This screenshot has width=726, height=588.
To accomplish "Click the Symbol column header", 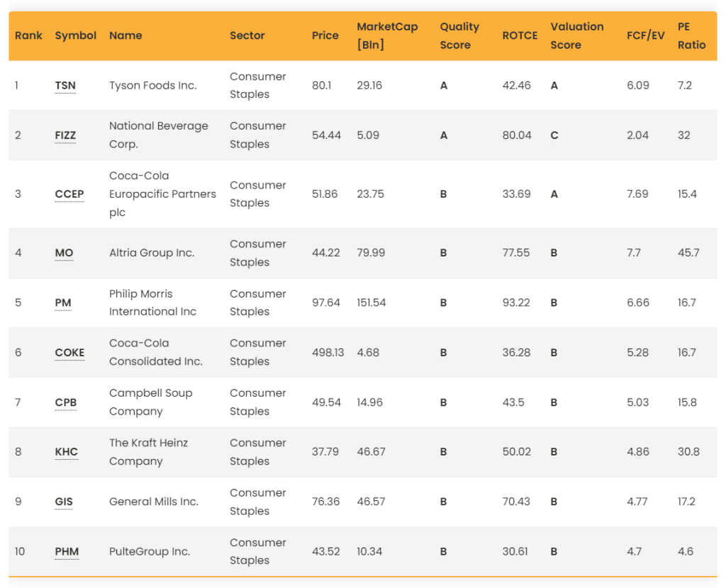I will click(x=75, y=35).
